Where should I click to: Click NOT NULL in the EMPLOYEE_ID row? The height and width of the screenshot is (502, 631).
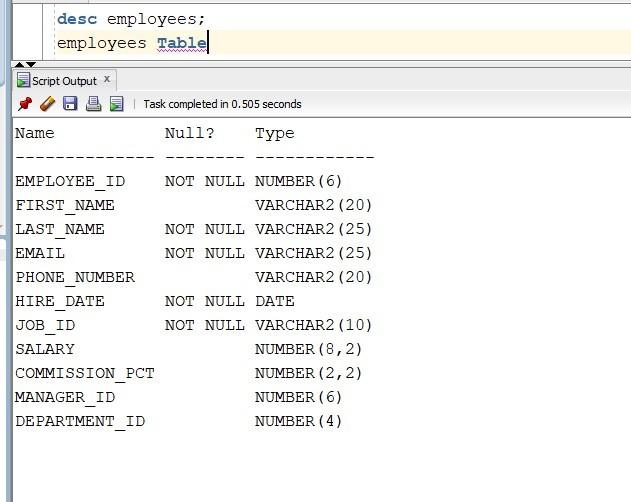point(204,181)
